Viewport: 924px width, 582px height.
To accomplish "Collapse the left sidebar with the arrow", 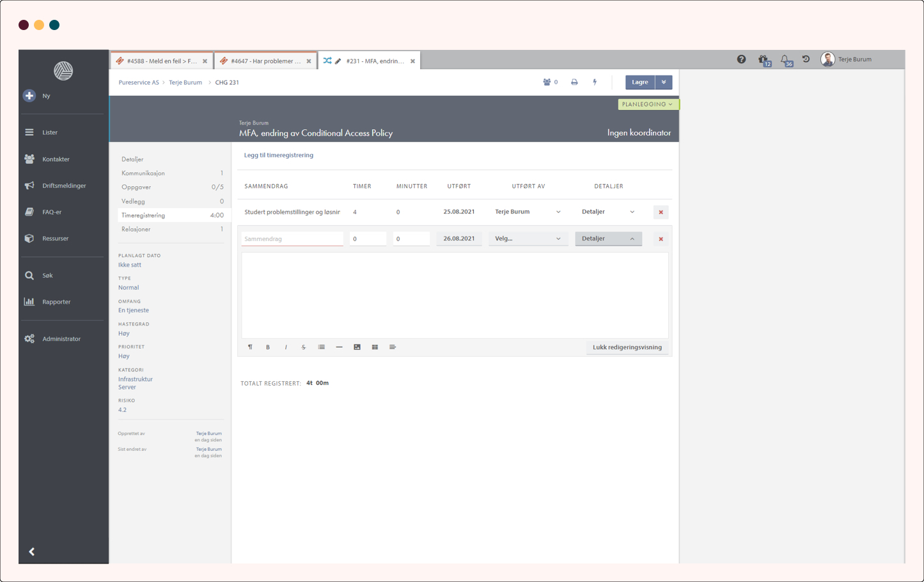I will (x=31, y=551).
